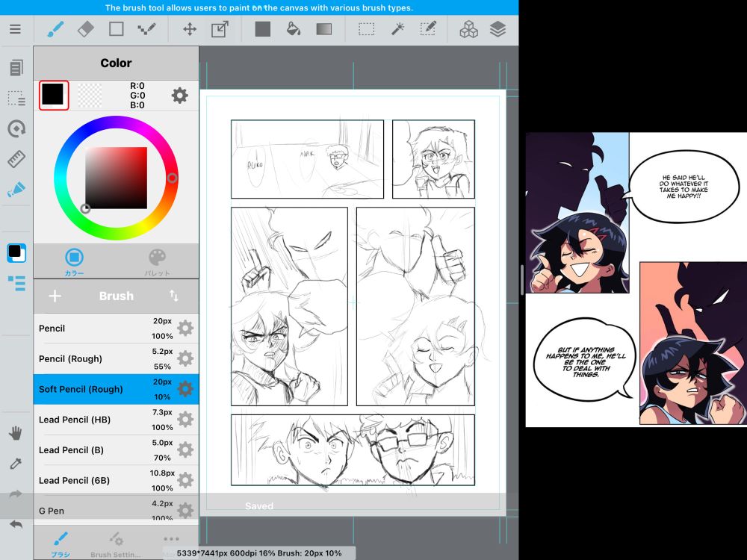This screenshot has height=560, width=747.
Task: Select the Shape rectangle tool
Action: pos(117,29)
